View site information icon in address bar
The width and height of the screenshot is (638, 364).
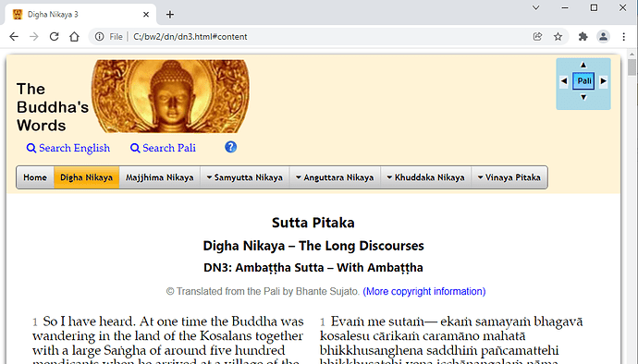point(99,37)
